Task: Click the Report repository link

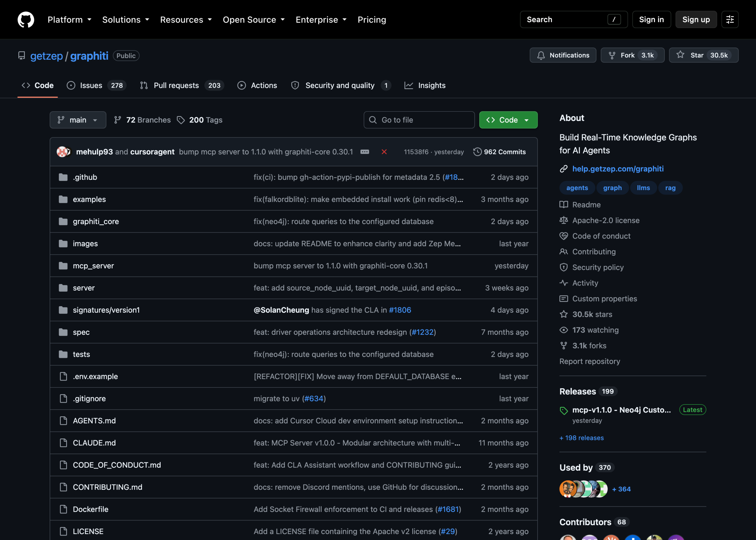Action: click(x=589, y=361)
